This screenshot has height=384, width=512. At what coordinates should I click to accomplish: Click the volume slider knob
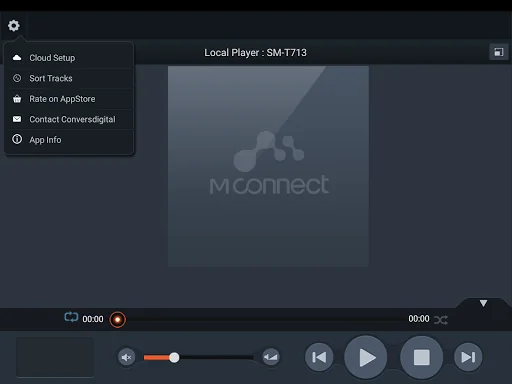click(x=174, y=358)
